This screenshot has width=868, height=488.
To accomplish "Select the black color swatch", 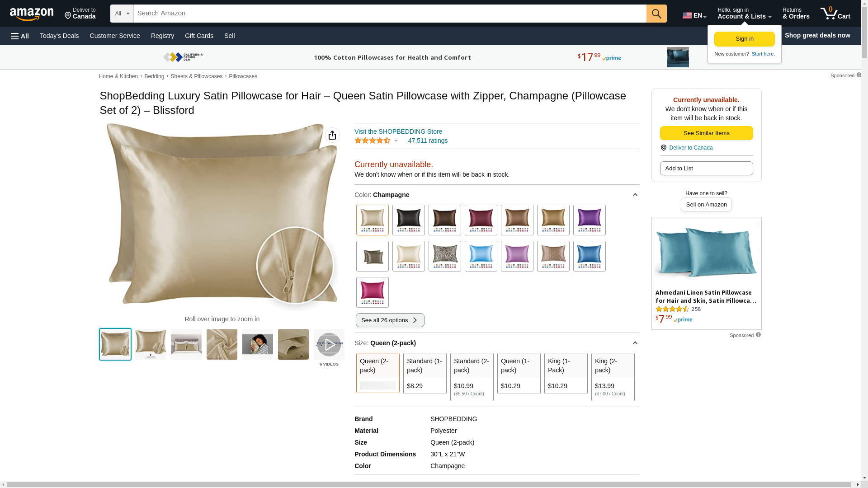I will pos(408,220).
